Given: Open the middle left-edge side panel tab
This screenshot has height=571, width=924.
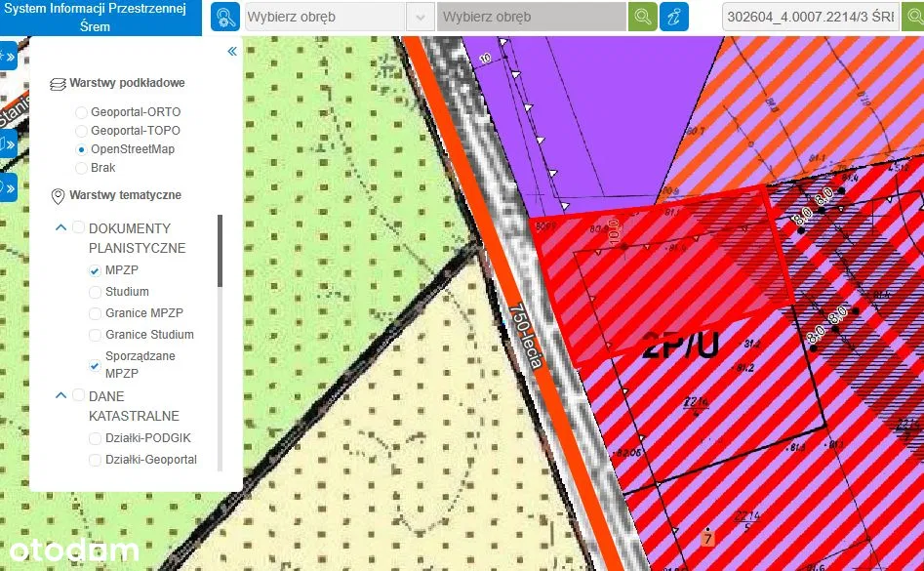Looking at the screenshot, I should point(8,144).
